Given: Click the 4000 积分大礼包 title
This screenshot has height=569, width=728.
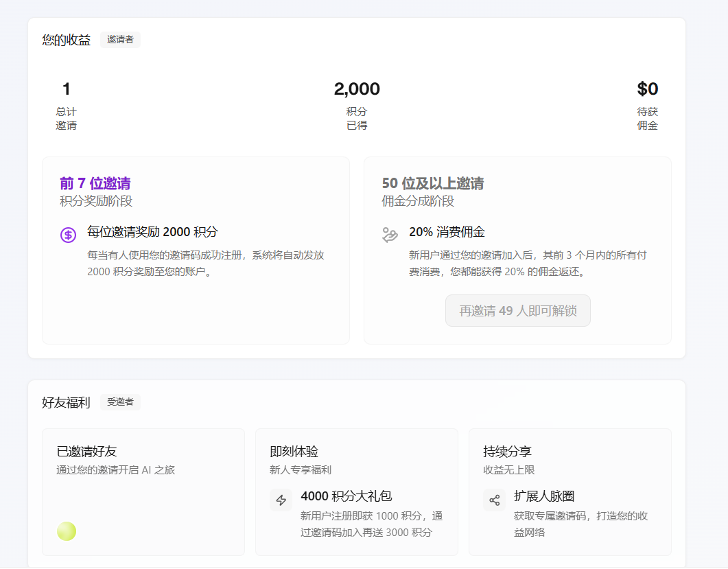Looking at the screenshot, I should (346, 496).
